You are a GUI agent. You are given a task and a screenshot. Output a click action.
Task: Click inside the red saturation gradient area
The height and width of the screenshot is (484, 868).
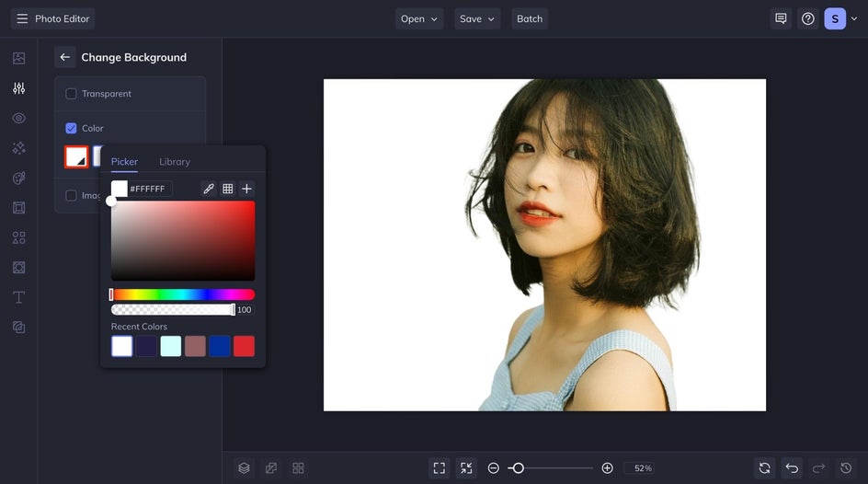[x=183, y=241]
